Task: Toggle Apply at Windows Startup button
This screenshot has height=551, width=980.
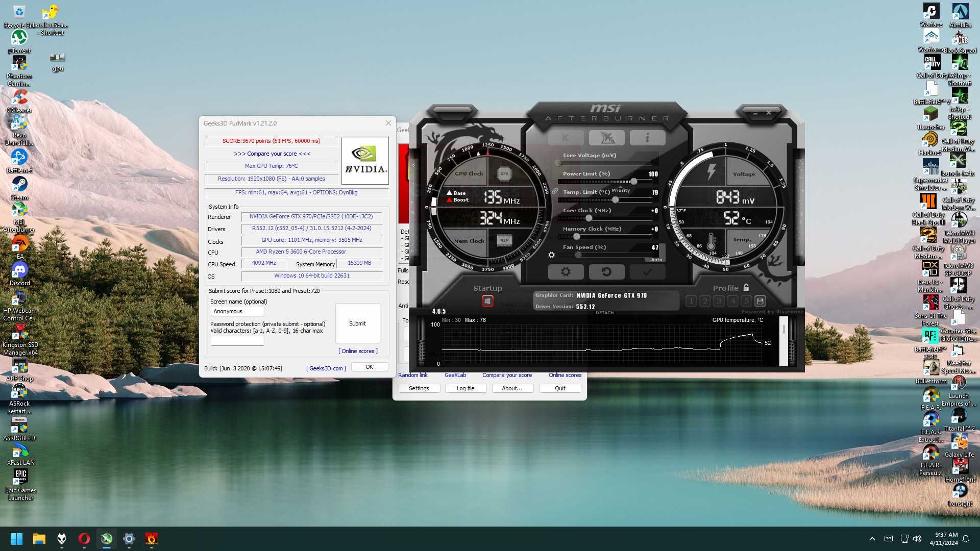Action: click(487, 301)
